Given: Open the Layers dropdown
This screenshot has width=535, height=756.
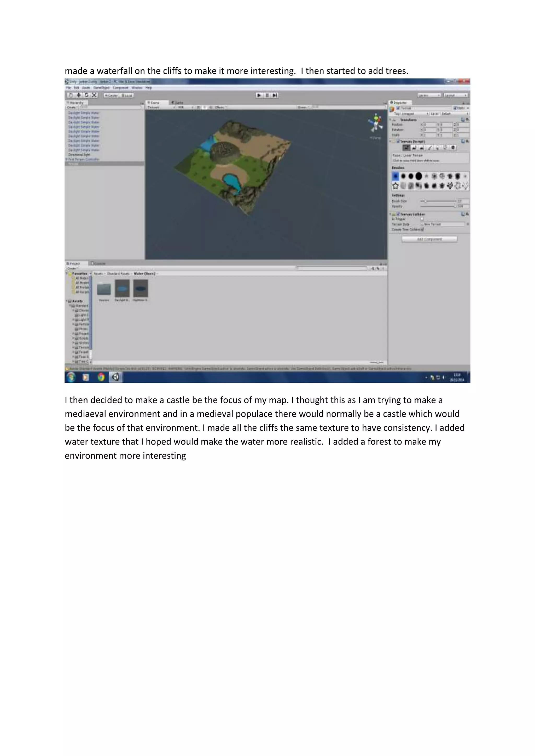Looking at the screenshot, I should [429, 95].
